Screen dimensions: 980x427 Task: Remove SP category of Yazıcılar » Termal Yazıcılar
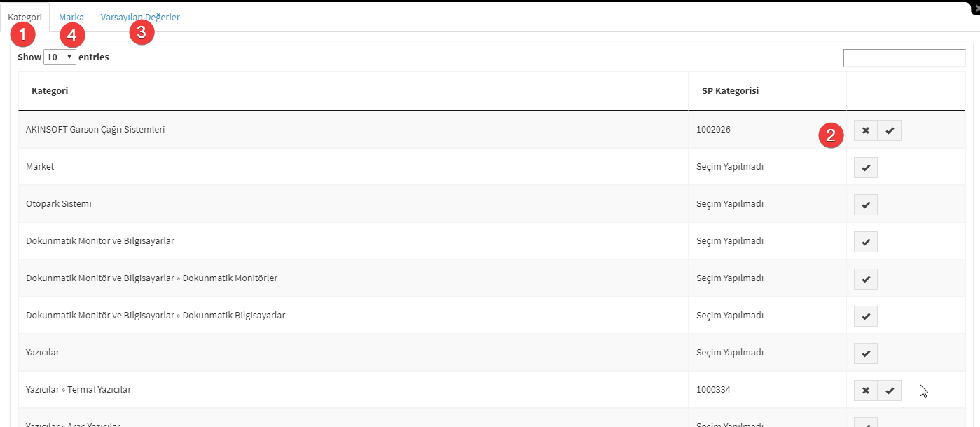[866, 391]
